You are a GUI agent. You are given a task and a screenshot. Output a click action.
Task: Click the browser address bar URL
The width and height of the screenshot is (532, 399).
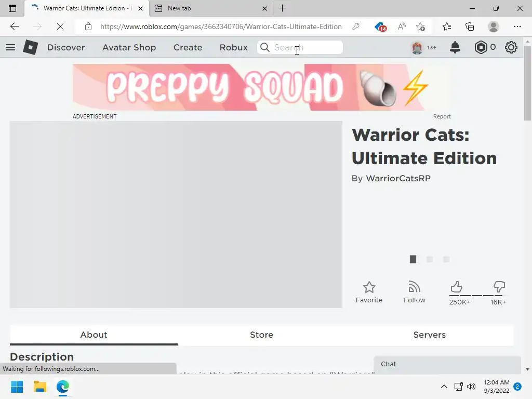point(221,26)
